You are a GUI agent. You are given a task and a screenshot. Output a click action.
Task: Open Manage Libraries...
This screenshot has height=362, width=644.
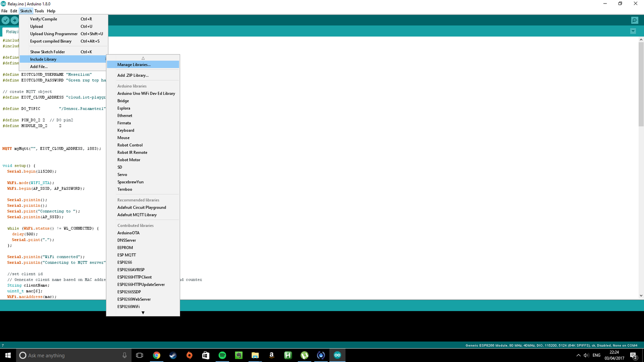point(143,65)
